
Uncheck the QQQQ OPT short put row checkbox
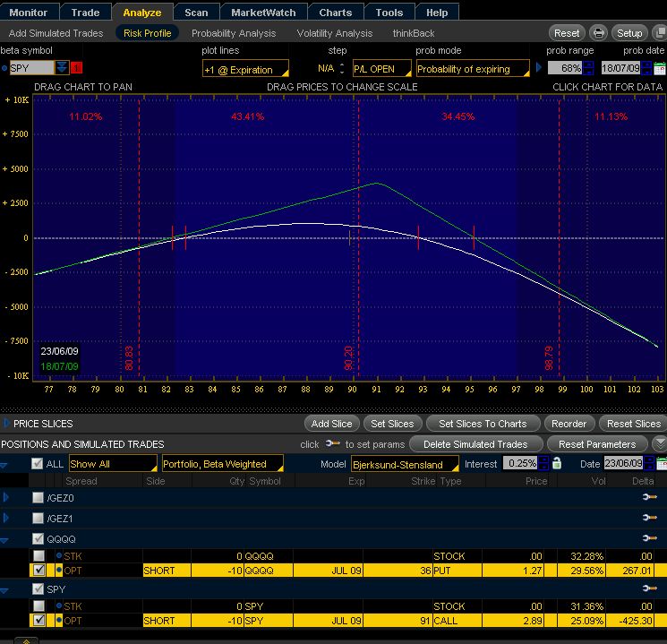click(38, 570)
